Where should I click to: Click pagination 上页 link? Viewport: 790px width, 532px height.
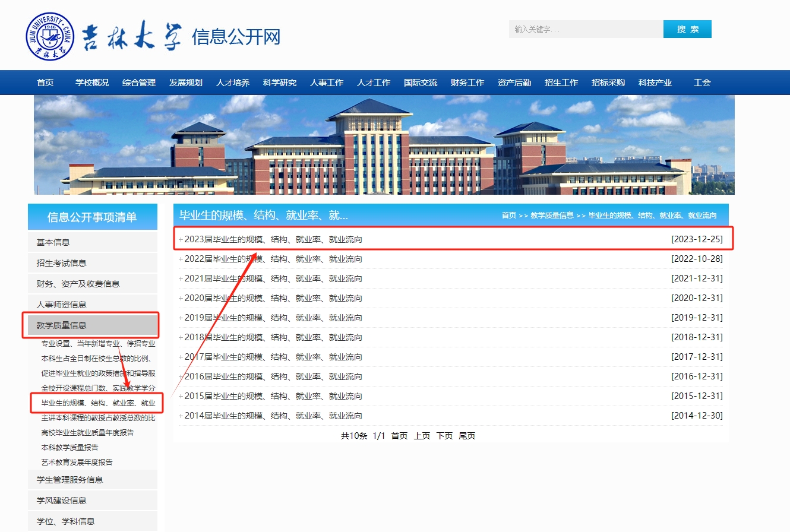[x=422, y=436]
